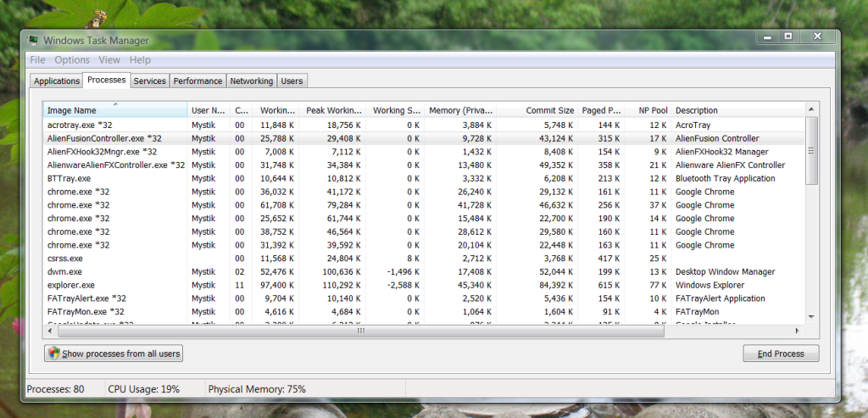Sort by Peak Working Set column header
This screenshot has height=418, width=868.
tap(332, 110)
